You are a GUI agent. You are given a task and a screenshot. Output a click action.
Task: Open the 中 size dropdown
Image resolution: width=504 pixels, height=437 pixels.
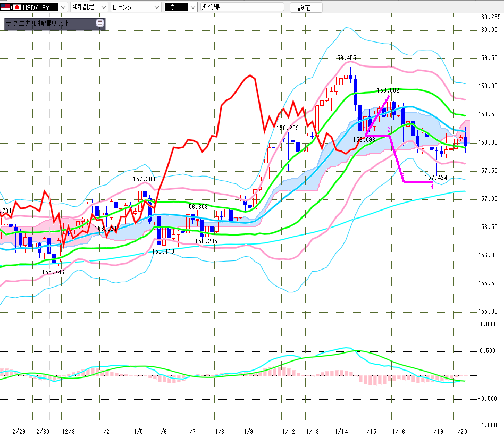point(192,7)
